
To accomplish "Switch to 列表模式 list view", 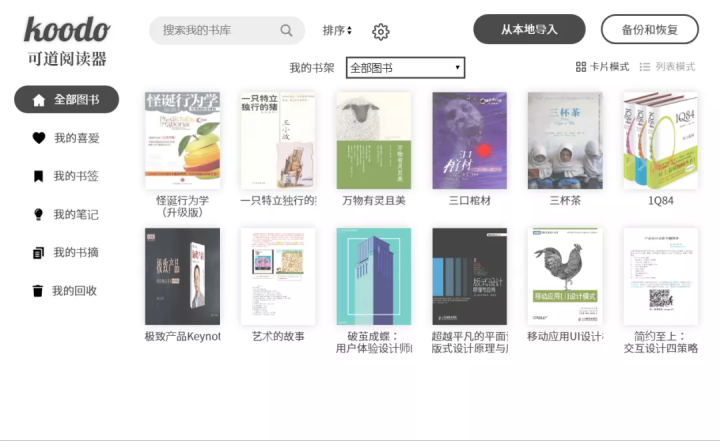I will (x=667, y=67).
